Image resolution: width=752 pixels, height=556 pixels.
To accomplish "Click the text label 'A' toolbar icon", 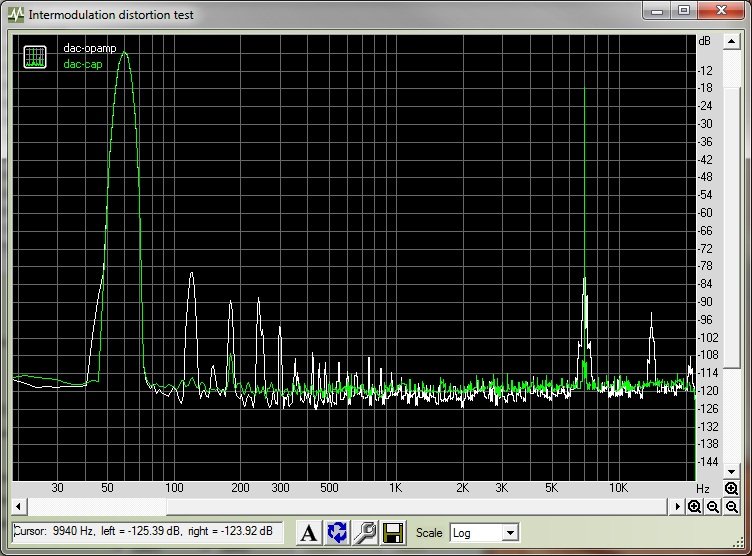I will [x=309, y=533].
